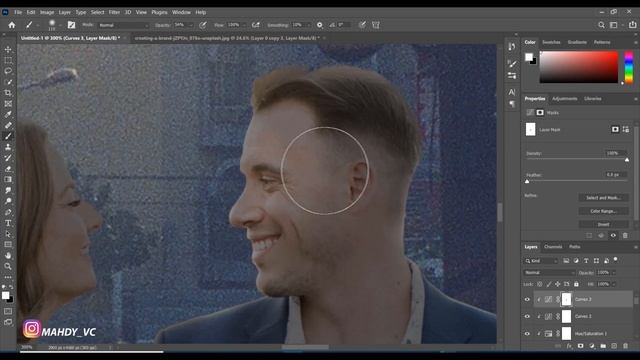The height and width of the screenshot is (360, 640).
Task: Select the Path Selection tool
Action: click(x=8, y=234)
